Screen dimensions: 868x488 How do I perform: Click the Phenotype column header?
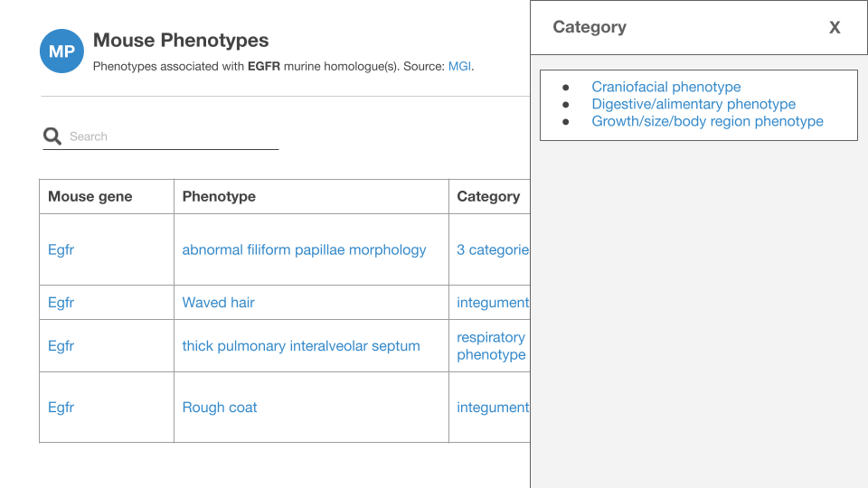(x=219, y=196)
